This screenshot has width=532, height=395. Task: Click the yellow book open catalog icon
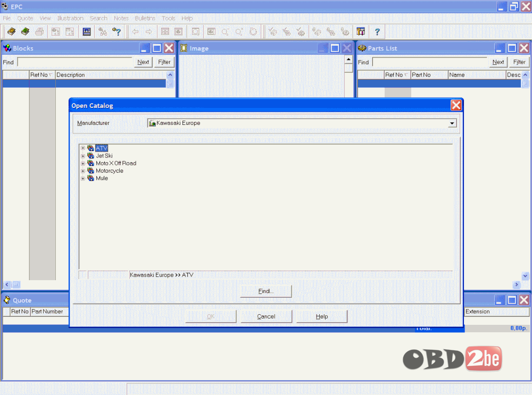pyautogui.click(x=12, y=31)
